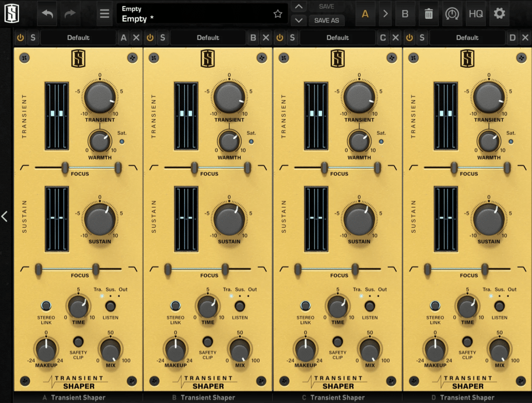Remove module C with X
532x403 pixels.
[395, 38]
